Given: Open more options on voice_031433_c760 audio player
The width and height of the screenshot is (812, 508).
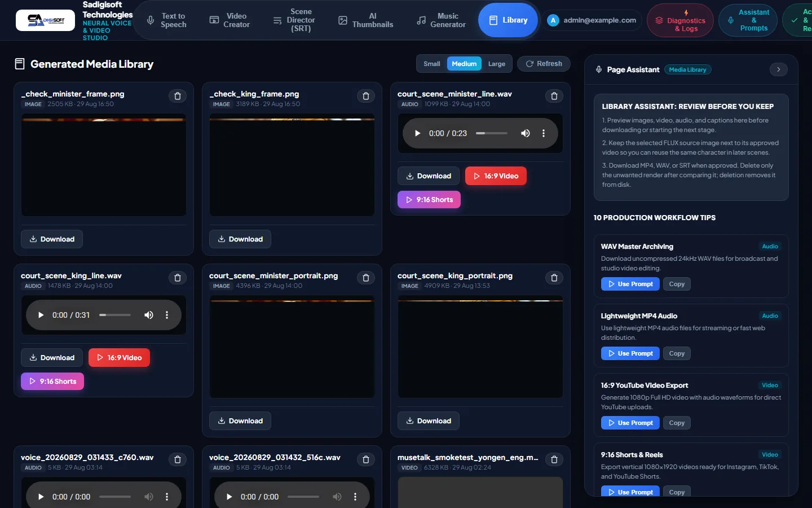Looking at the screenshot, I should point(167,497).
